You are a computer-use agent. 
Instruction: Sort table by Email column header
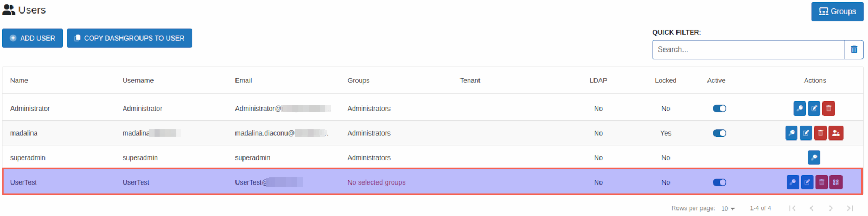pyautogui.click(x=243, y=80)
